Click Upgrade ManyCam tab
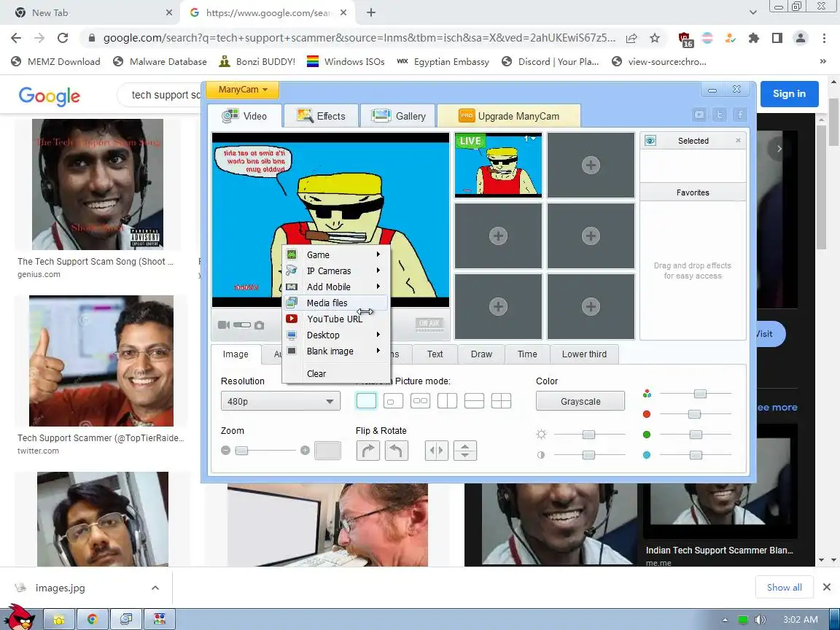This screenshot has width=840, height=630. (x=508, y=116)
